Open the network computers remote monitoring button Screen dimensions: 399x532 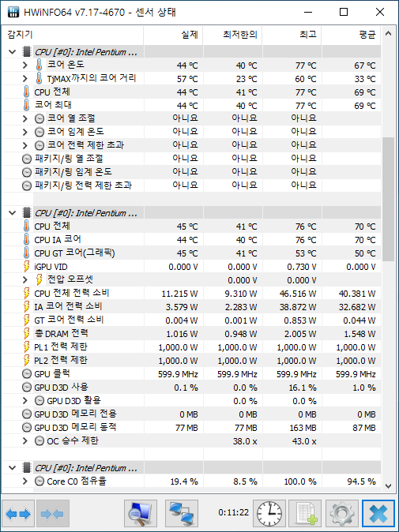[182, 514]
